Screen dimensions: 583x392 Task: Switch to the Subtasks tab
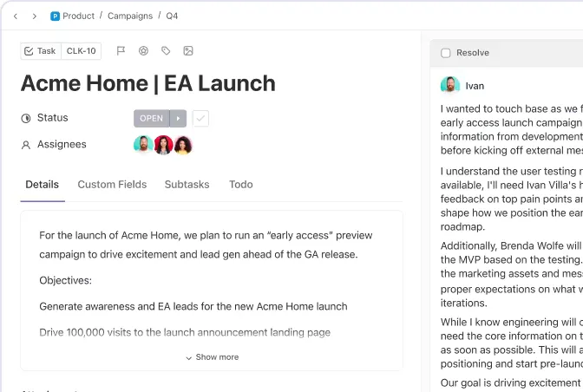pyautogui.click(x=187, y=185)
